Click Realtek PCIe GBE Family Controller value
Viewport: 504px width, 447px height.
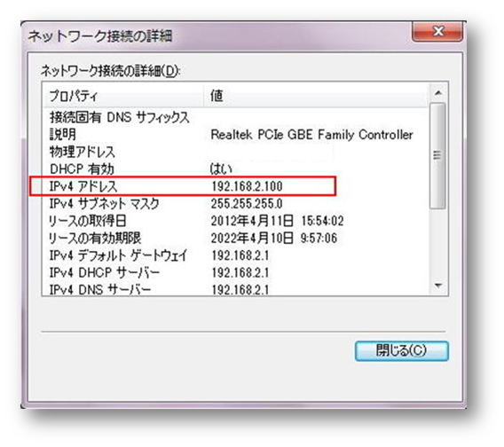pyautogui.click(x=311, y=134)
